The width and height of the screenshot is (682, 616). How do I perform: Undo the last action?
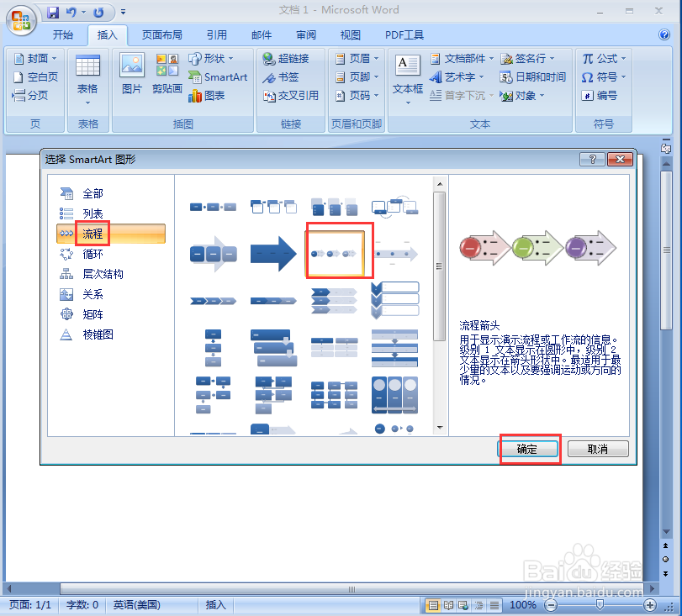(x=71, y=13)
